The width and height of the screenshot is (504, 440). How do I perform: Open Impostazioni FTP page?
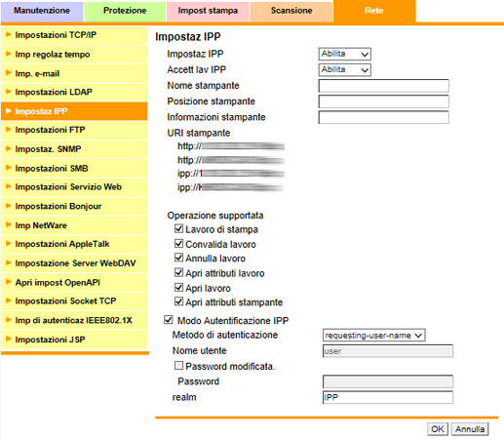[74, 130]
